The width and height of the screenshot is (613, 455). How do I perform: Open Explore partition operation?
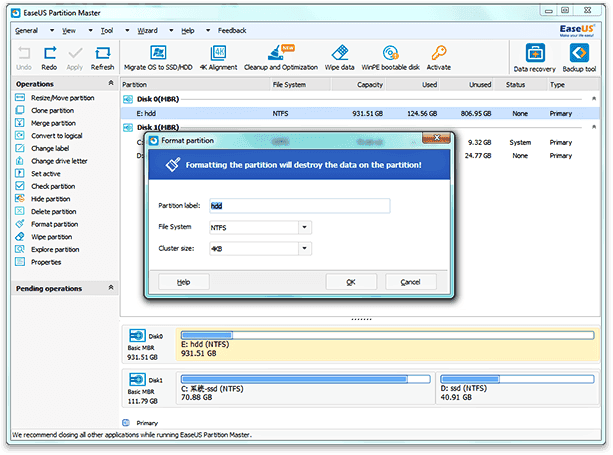(x=47, y=249)
